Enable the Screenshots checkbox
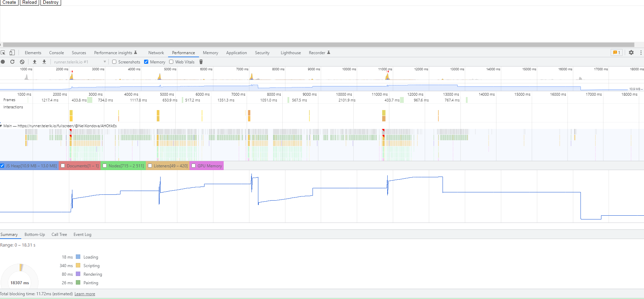Image resolution: width=644 pixels, height=299 pixels. (x=114, y=62)
